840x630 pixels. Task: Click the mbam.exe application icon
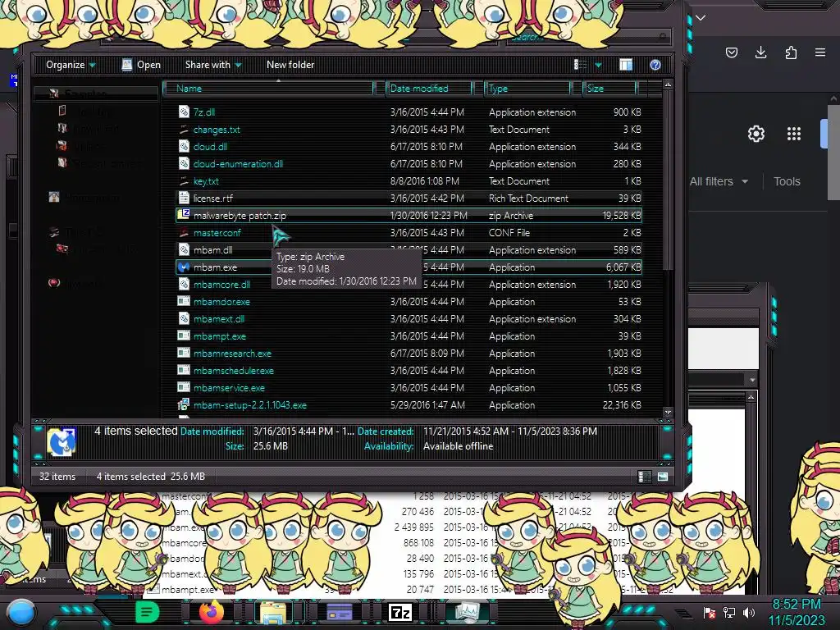(x=184, y=267)
